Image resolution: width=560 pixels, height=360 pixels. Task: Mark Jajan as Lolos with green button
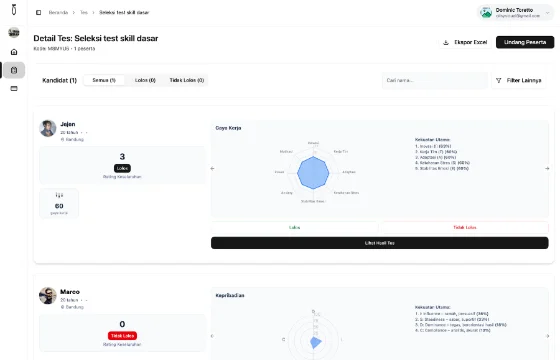coord(294,228)
